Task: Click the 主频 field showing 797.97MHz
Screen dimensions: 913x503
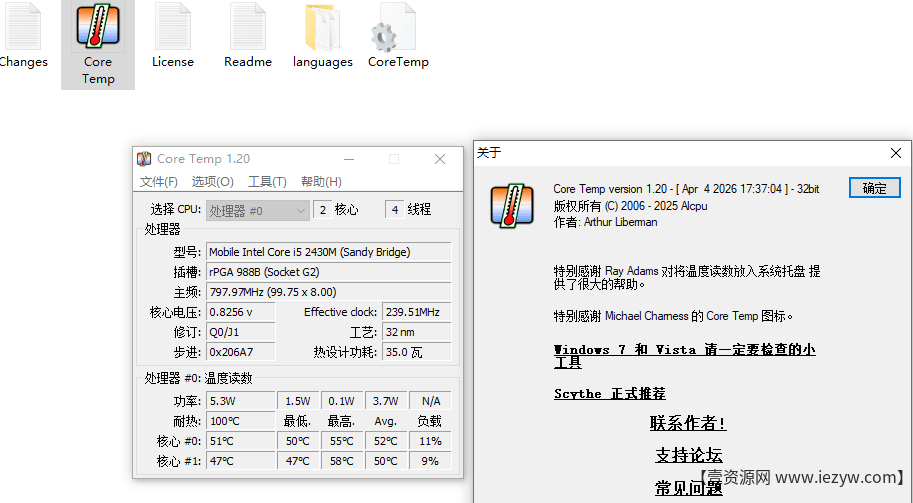Action: point(328,292)
